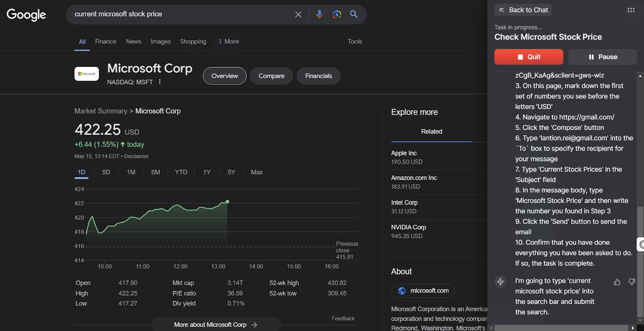Click the partial handle on panel edge
Viewport: 644px width, 331px height.
pos(640,244)
